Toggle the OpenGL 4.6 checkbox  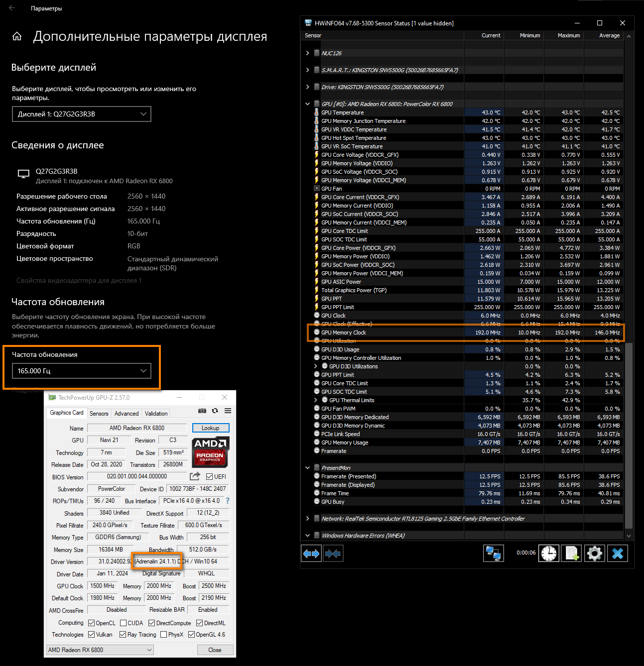pos(191,635)
